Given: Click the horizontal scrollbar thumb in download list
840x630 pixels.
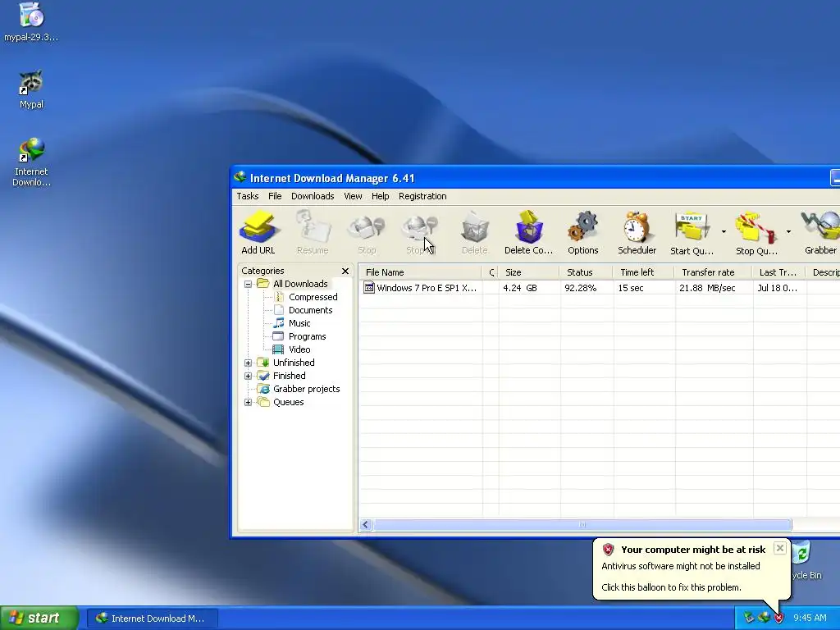Looking at the screenshot, I should (x=582, y=524).
